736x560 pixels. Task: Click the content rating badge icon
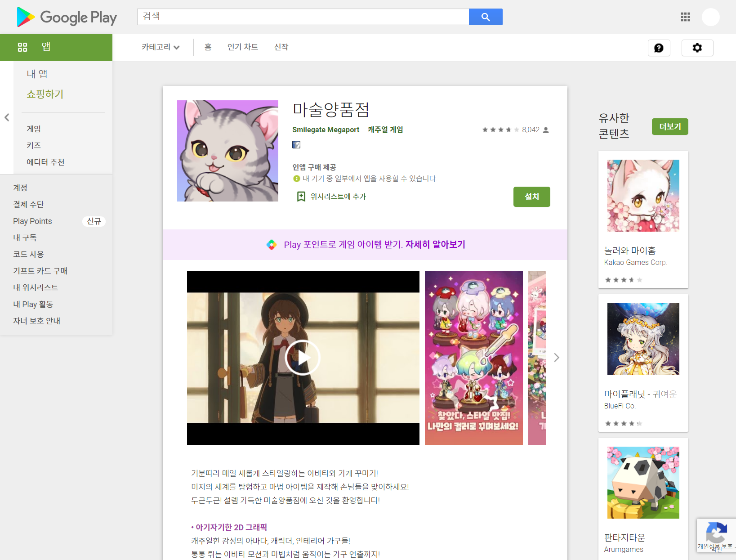coord(296,144)
